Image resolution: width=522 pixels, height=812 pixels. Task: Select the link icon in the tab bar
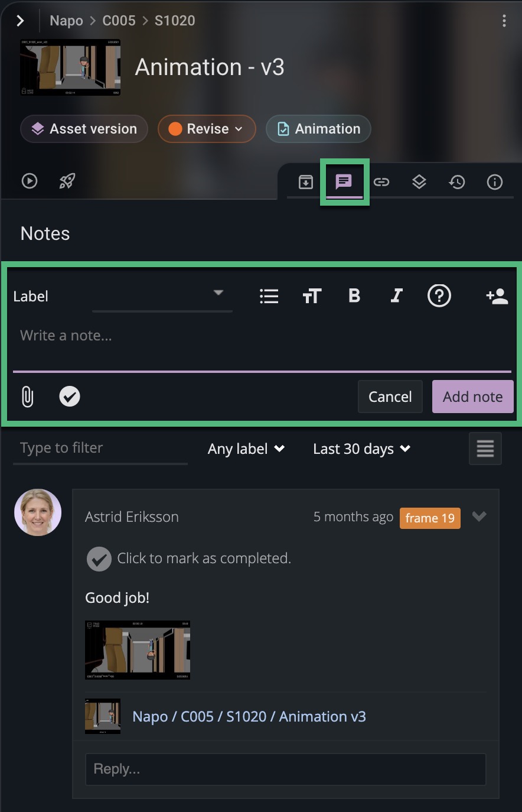click(x=381, y=182)
